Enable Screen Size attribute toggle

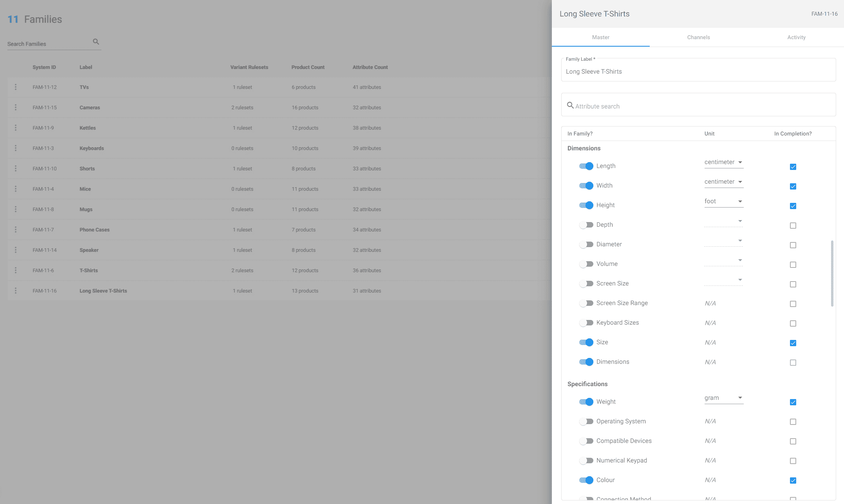pyautogui.click(x=586, y=284)
